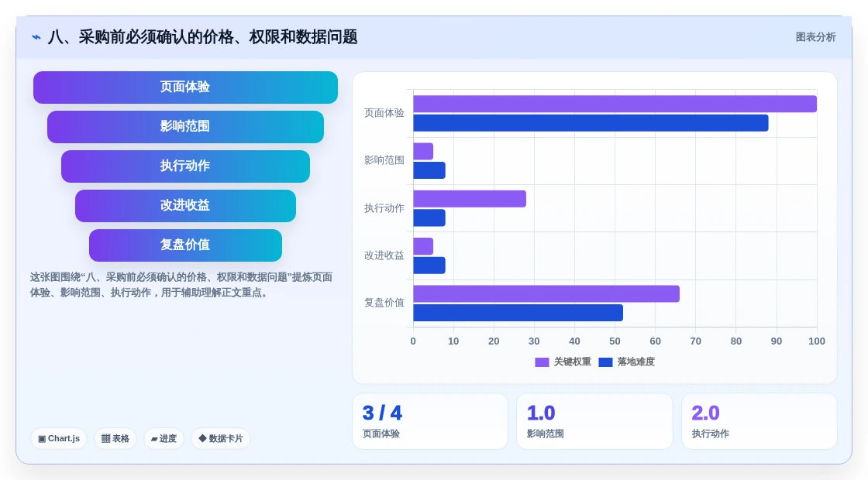Viewport: 868px width, 480px height.
Task: Select the 复盘价值 funnel stage
Action: [x=185, y=245]
